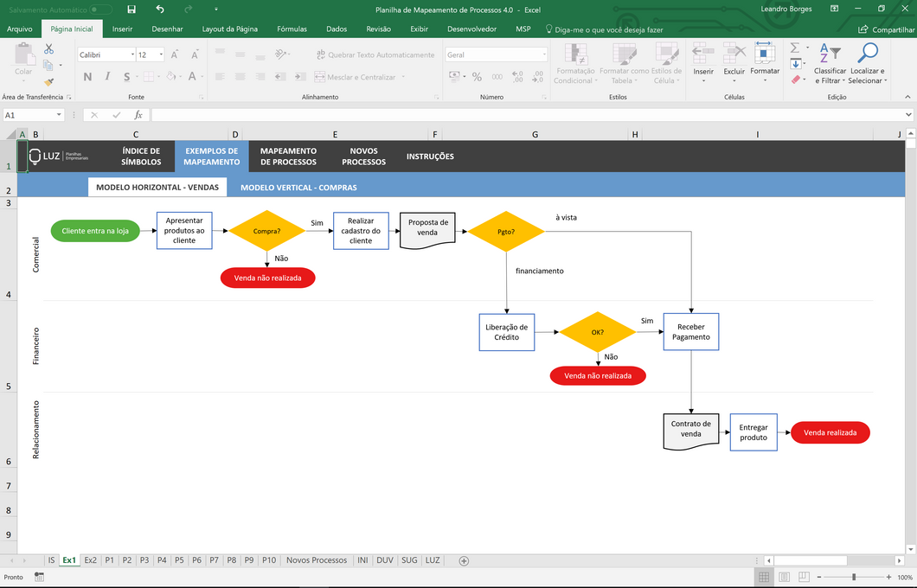Click the ÍNDICE DE SÍMBOLOS navigation button
This screenshot has height=588, width=917.
(x=141, y=157)
